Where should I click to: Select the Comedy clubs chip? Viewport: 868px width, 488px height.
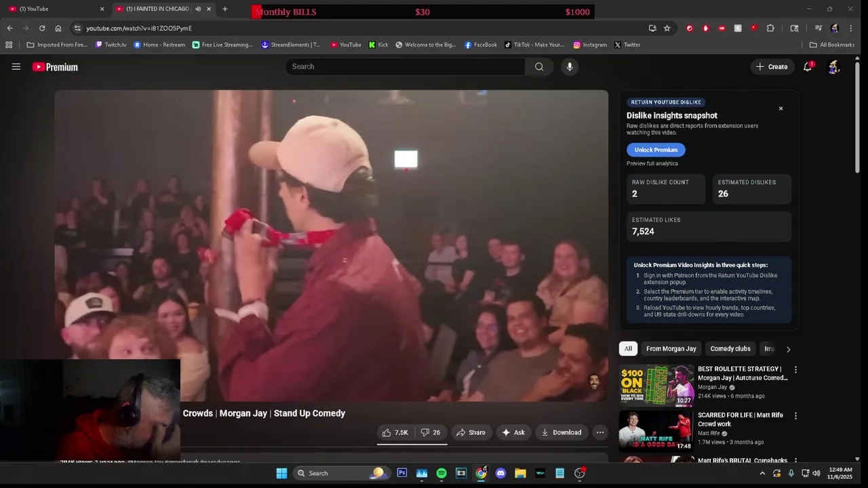730,348
